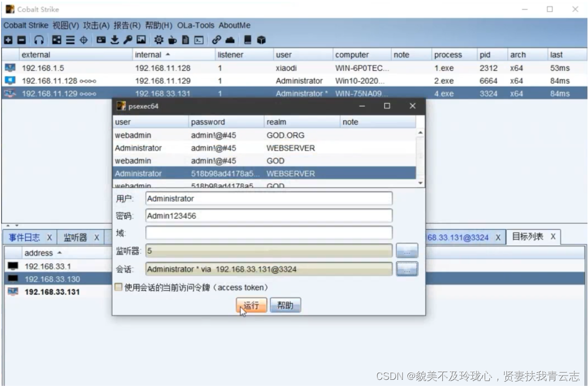Sort targets by the address column header

point(66,253)
